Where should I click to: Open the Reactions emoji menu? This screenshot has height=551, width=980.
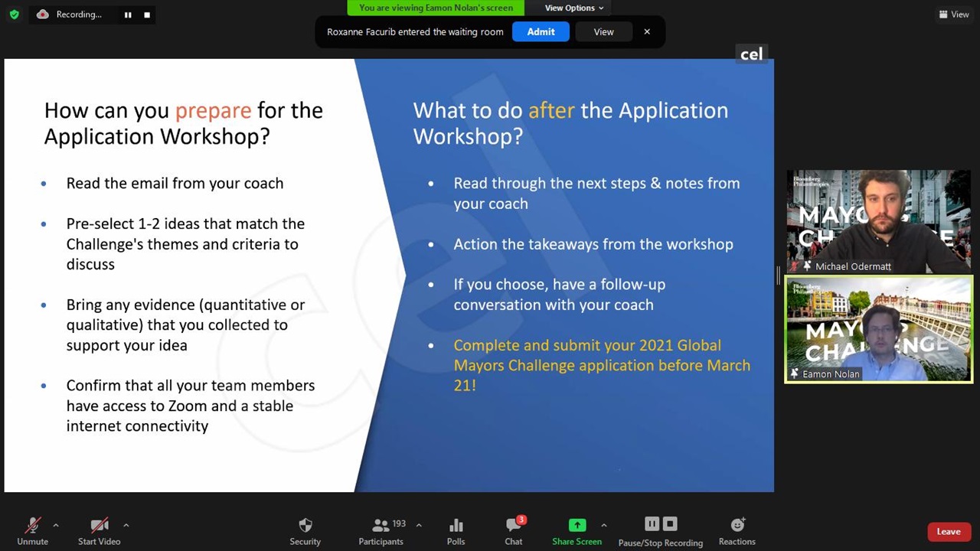[x=737, y=525]
